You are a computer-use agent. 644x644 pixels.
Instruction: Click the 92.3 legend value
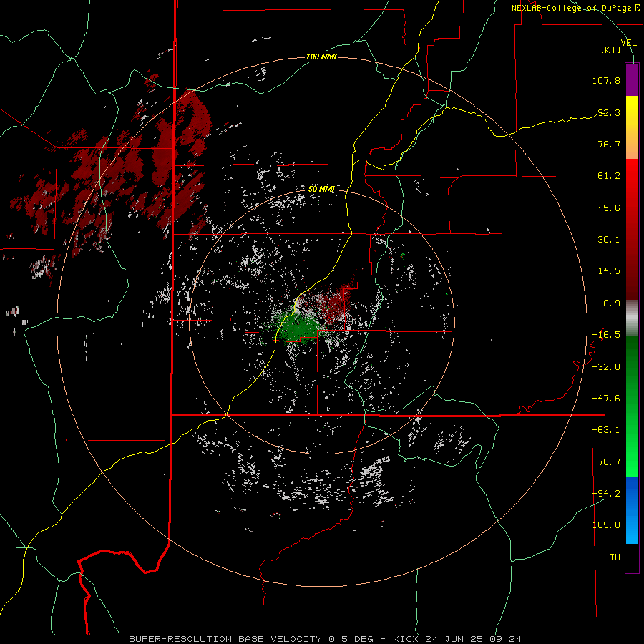click(609, 112)
